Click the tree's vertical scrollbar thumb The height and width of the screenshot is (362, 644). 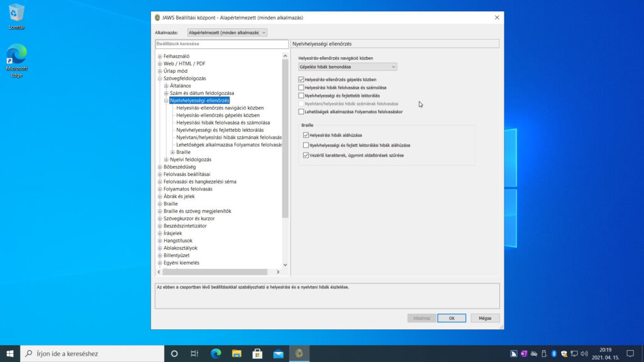click(x=285, y=138)
